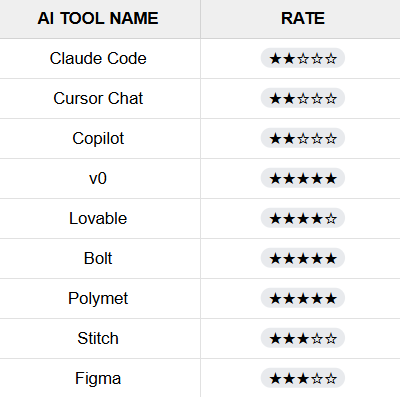Select the Claude Code name cell

pyautogui.click(x=100, y=59)
